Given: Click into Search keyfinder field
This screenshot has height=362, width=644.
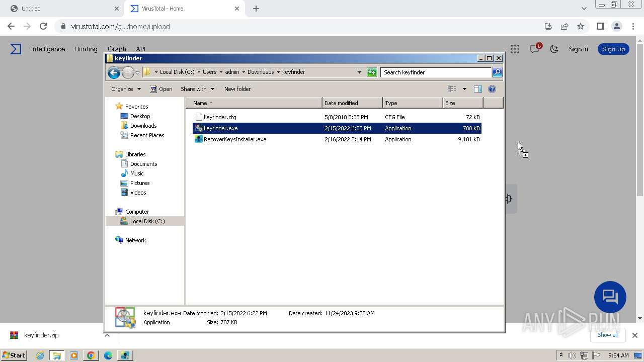Looking at the screenshot, I should [436, 72].
